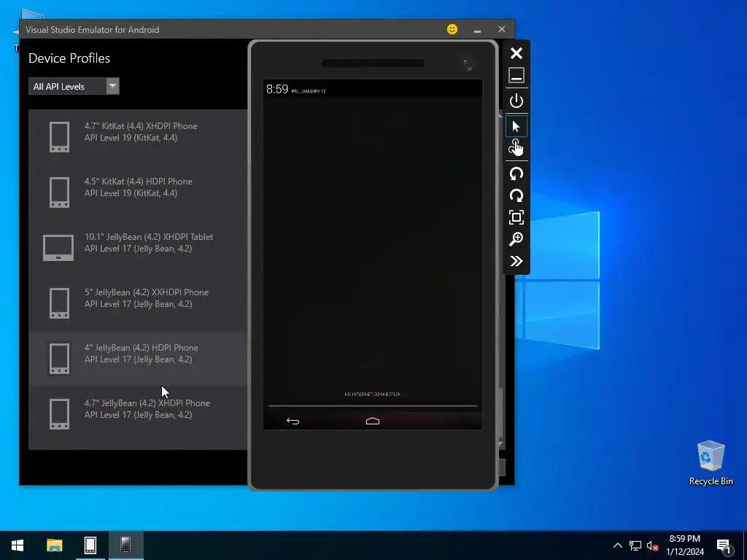Open File Explorer from the taskbar
Viewport: 747px width, 560px height.
(x=54, y=545)
